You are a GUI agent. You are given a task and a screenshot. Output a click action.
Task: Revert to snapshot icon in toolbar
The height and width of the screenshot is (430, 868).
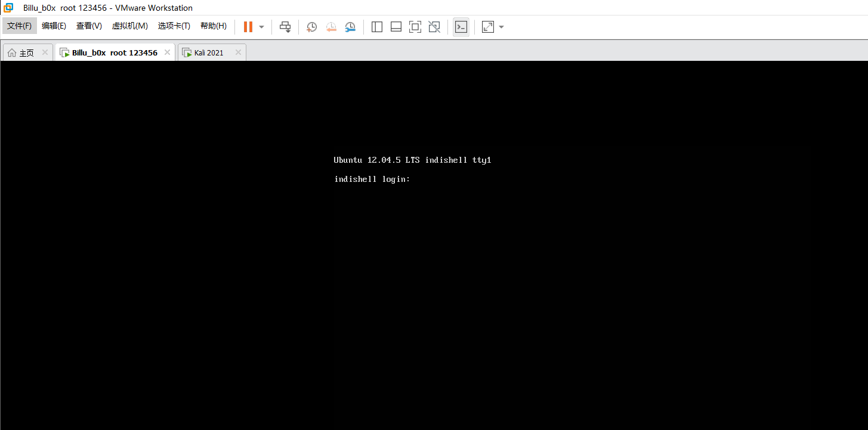(x=331, y=27)
